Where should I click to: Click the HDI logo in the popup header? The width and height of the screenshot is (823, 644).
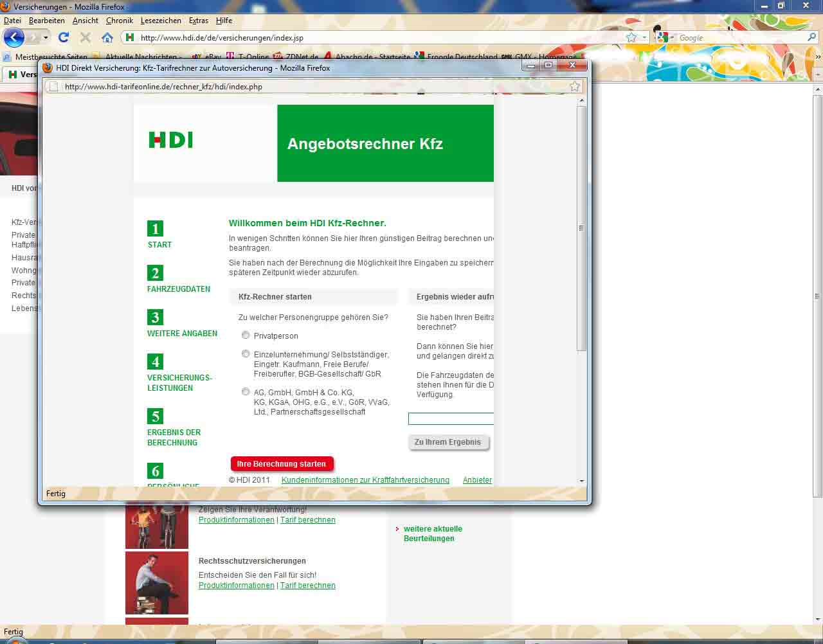pyautogui.click(x=171, y=139)
